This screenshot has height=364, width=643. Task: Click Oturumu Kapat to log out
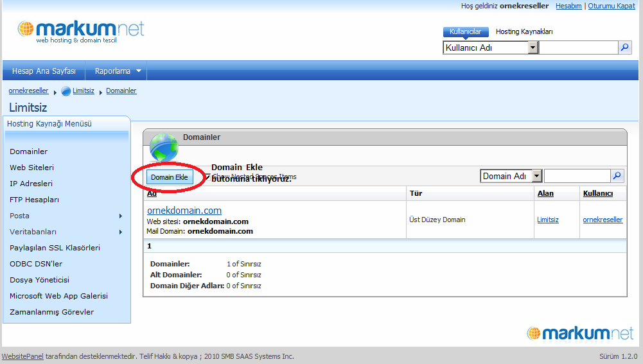point(612,6)
